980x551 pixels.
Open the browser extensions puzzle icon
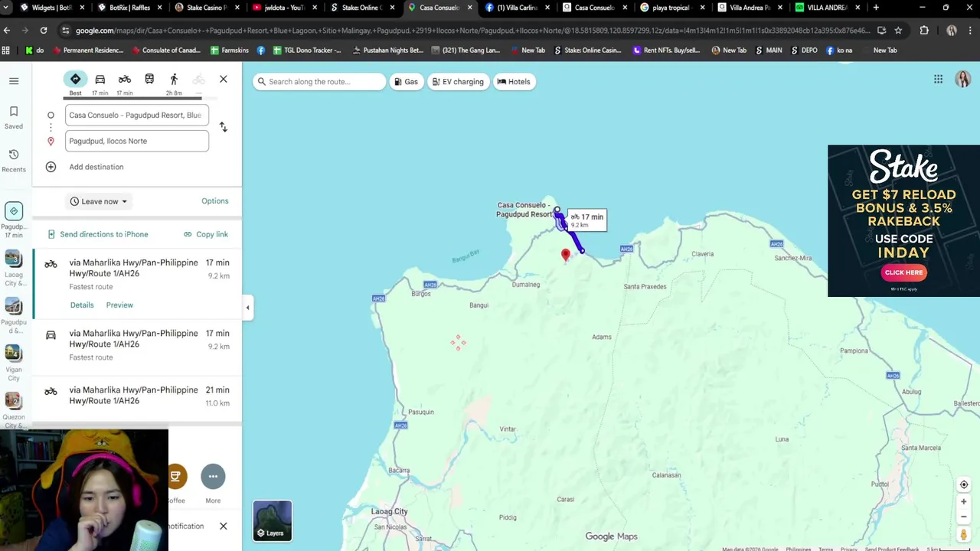924,31
